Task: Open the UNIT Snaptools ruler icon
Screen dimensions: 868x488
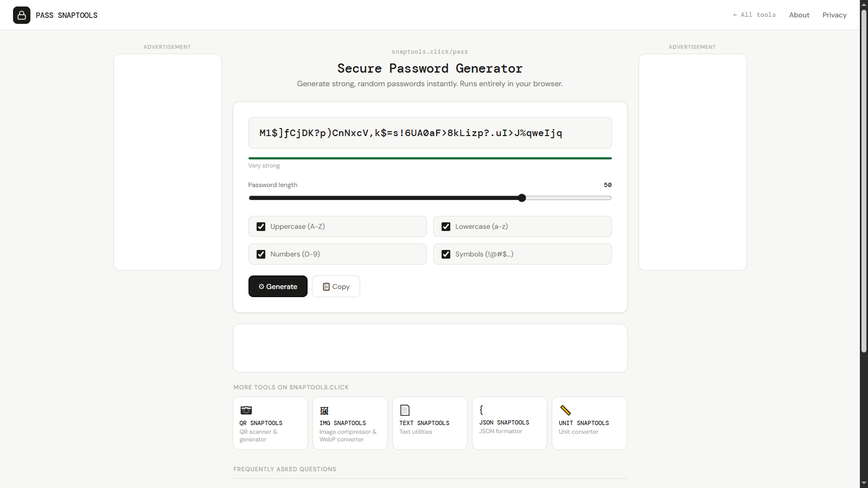Action: pyautogui.click(x=565, y=410)
